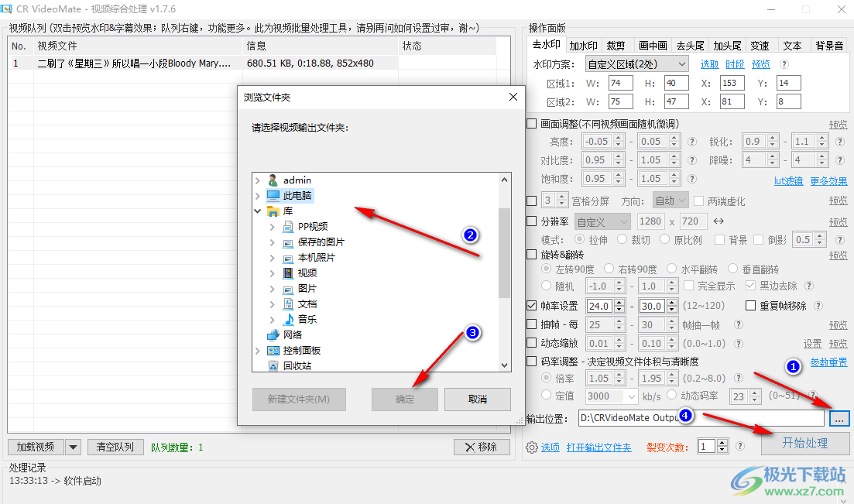Expand the 音乐 tree node
The width and height of the screenshot is (854, 504).
273,319
